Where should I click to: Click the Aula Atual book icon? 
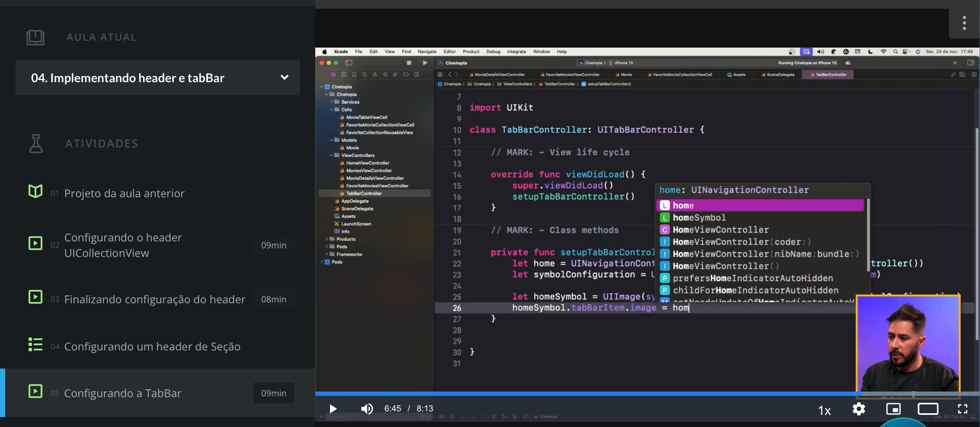coord(35,37)
